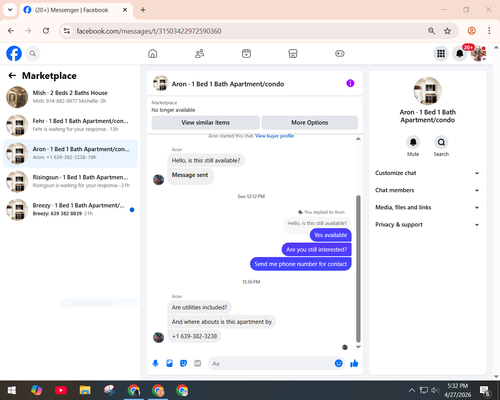This screenshot has width=500, height=400.
Task: Search in conversation using Search icon
Action: (x=441, y=142)
